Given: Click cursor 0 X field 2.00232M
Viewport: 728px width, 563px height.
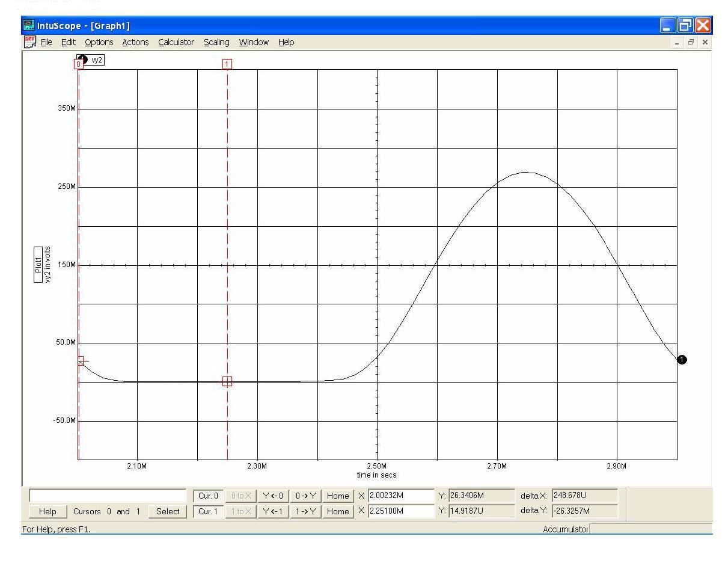Looking at the screenshot, I should point(401,496).
